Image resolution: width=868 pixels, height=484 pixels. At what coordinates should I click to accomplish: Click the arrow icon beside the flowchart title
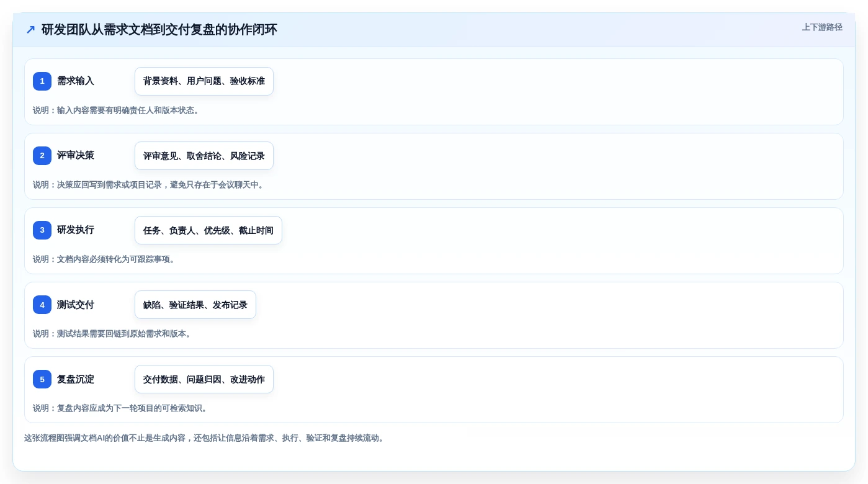(30, 30)
